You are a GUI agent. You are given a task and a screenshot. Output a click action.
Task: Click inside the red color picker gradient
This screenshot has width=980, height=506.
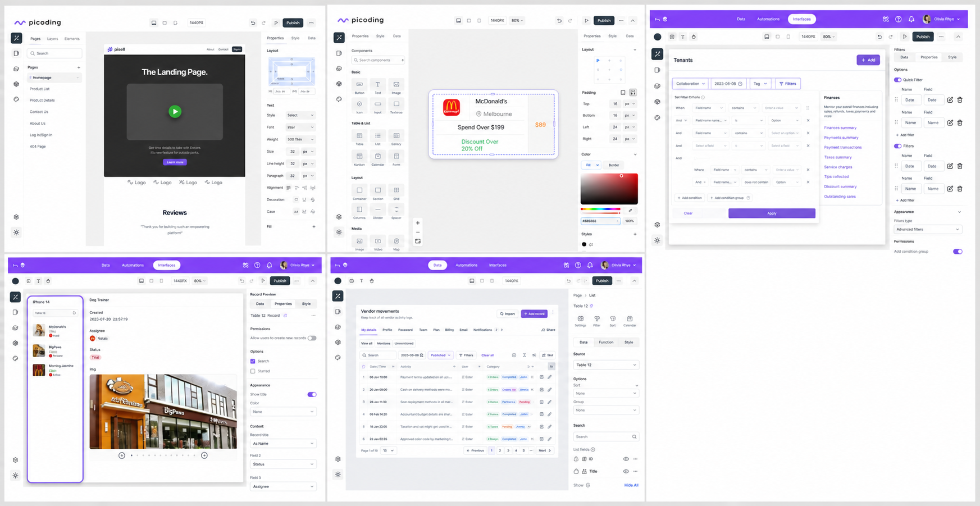[x=609, y=189]
